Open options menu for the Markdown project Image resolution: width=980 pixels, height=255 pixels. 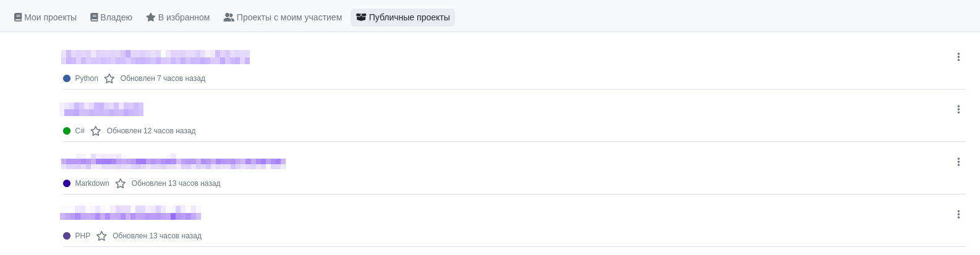click(958, 162)
